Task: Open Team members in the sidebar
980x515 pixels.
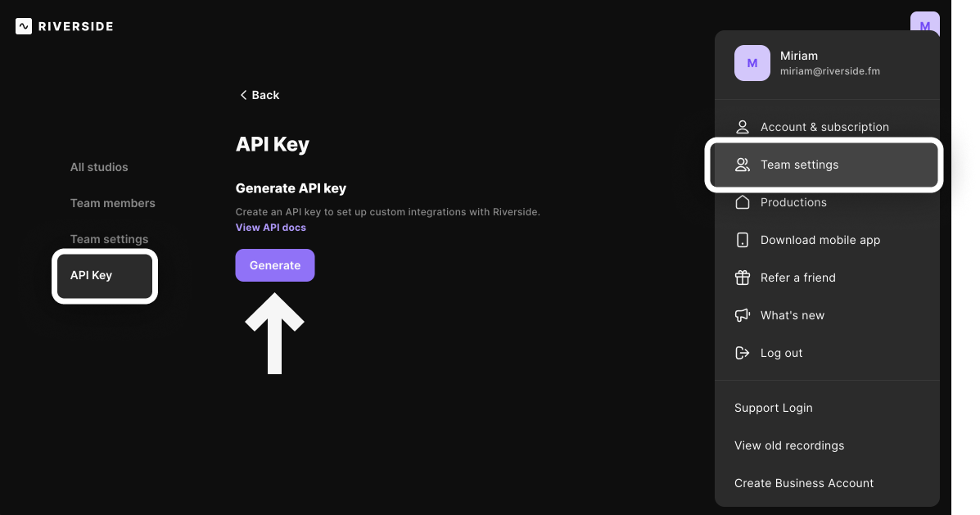Action: point(112,203)
